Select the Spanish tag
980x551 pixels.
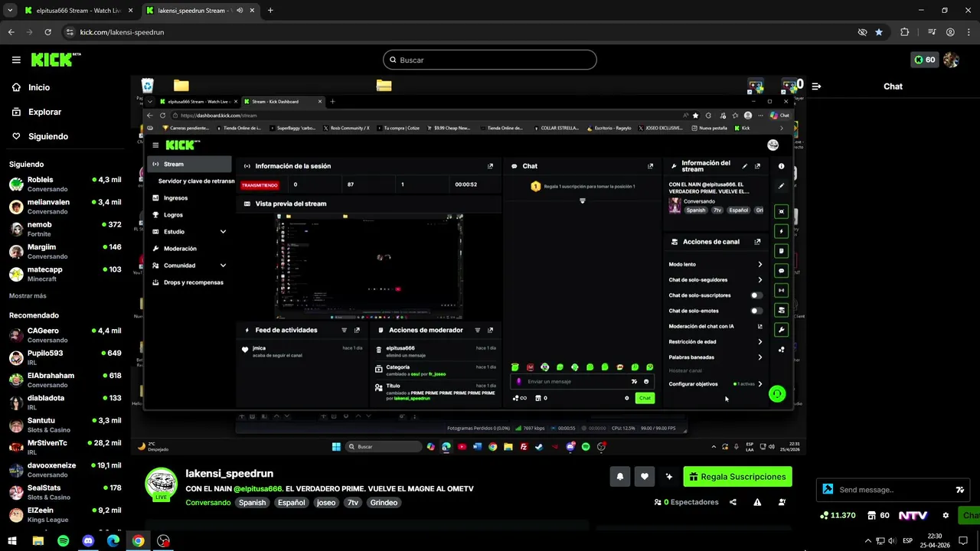252,503
